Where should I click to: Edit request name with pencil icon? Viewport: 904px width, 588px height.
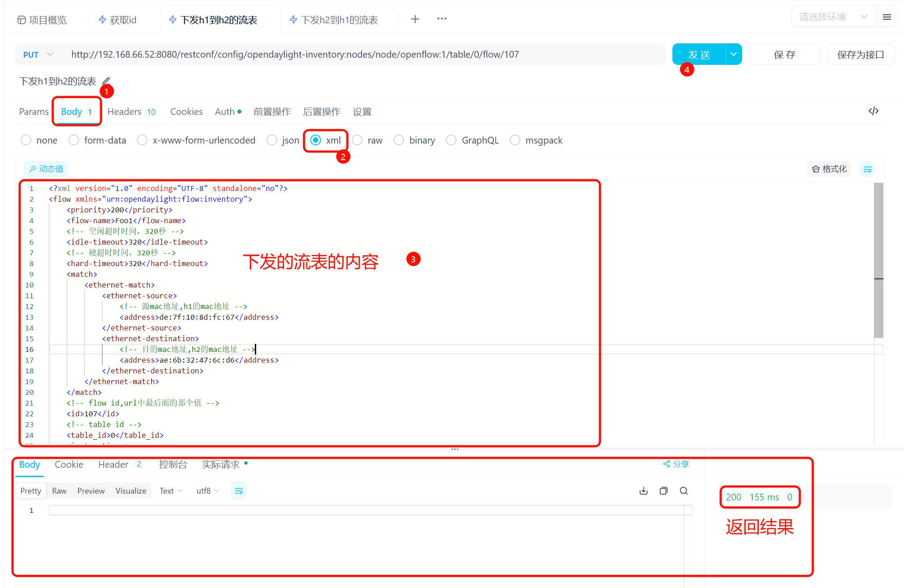pos(106,81)
